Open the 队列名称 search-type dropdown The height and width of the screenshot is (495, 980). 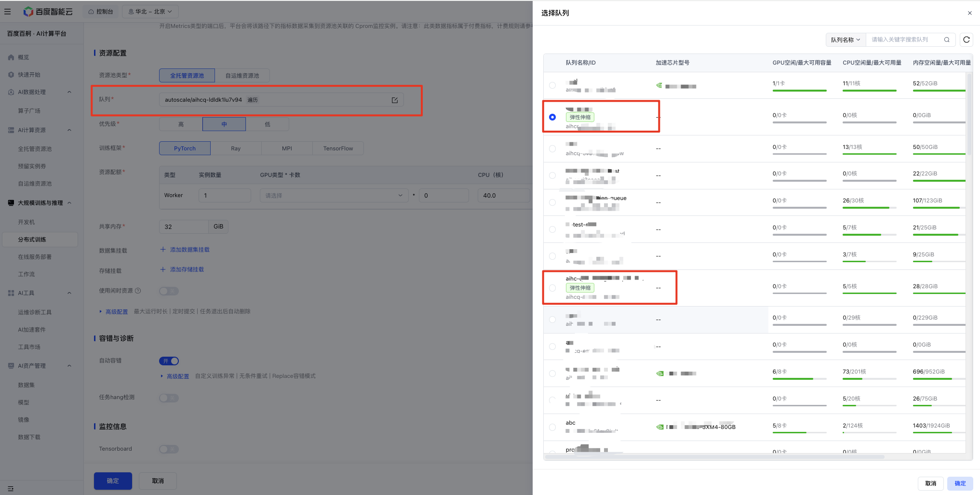pos(846,40)
